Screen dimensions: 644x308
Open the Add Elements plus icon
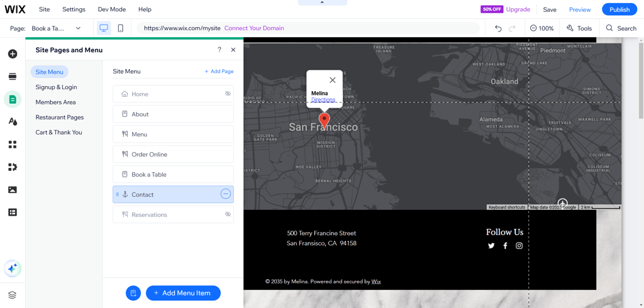(13, 54)
